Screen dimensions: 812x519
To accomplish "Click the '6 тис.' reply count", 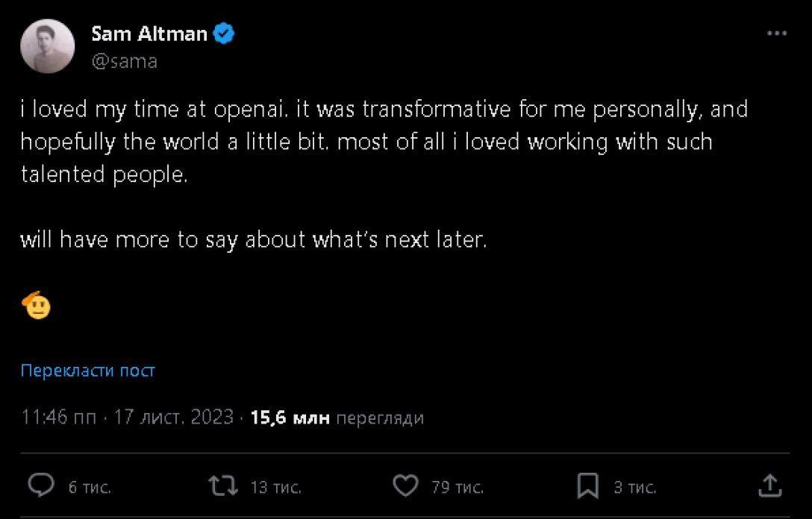I will click(90, 488).
